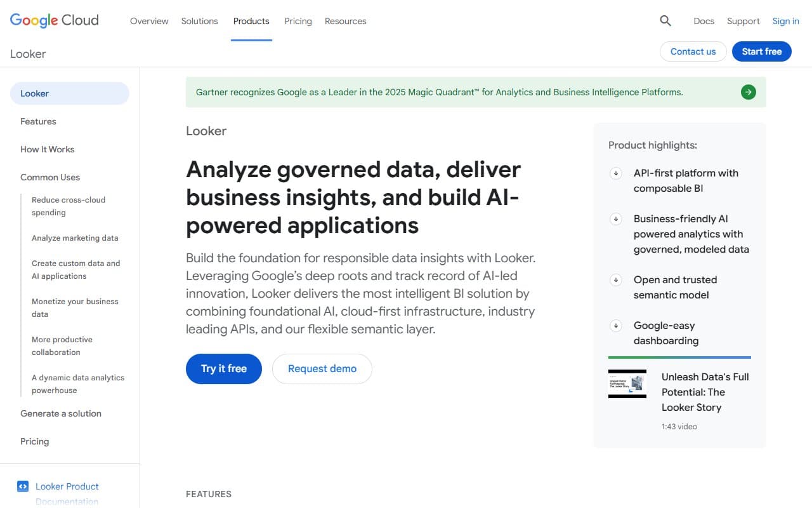Open the Request demo link
The image size is (812, 508).
[x=322, y=368]
